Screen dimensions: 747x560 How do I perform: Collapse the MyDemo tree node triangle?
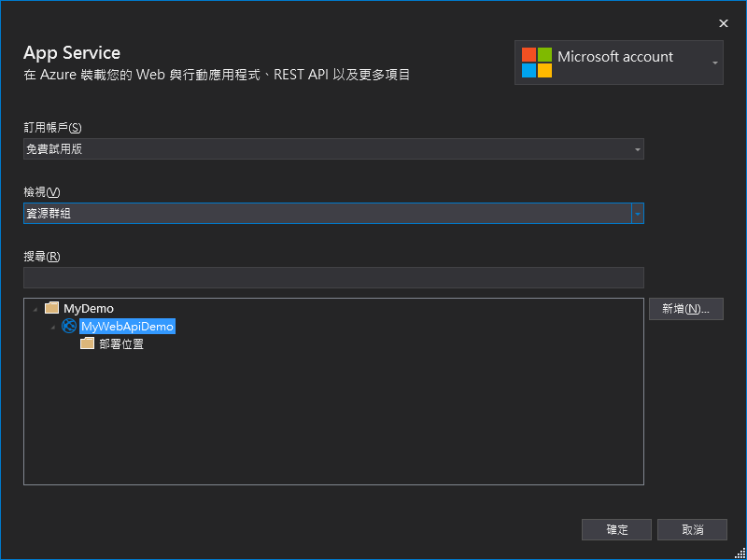tap(35, 309)
